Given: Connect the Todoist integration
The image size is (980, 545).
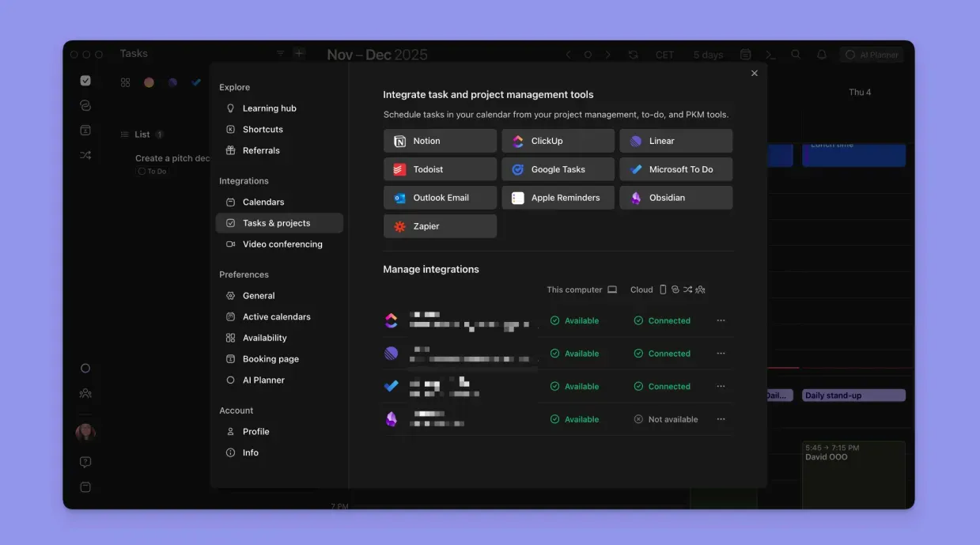Looking at the screenshot, I should [440, 169].
